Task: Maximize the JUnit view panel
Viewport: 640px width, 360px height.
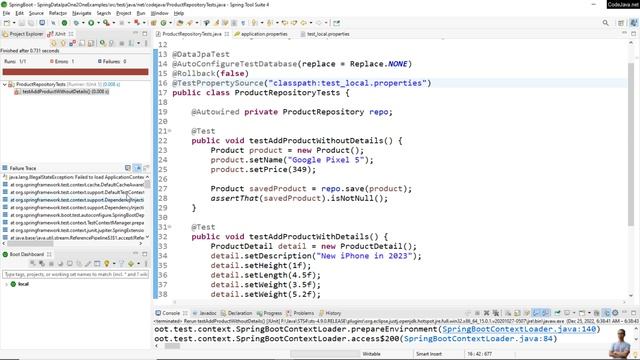Action: (144, 33)
